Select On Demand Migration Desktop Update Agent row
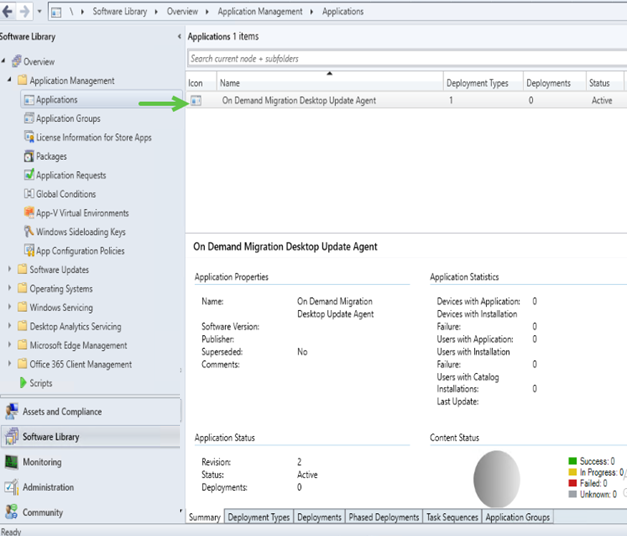This screenshot has height=536, width=627. click(297, 100)
